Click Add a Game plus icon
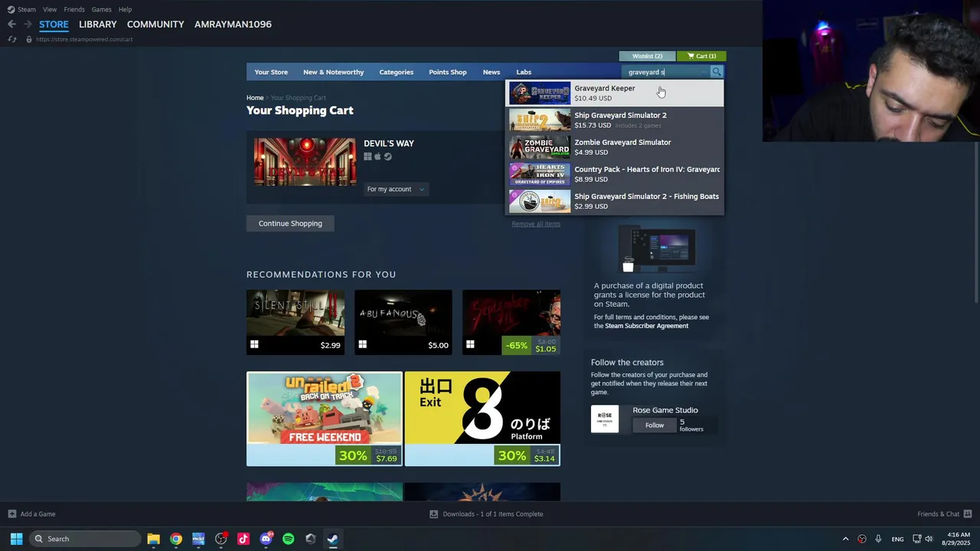Viewport: 980px width, 551px height. [11, 514]
